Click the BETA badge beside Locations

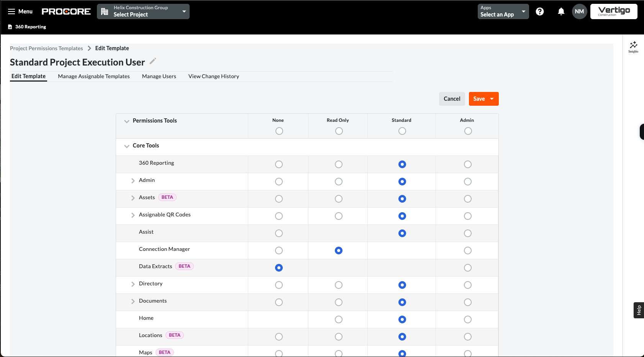[x=175, y=335]
